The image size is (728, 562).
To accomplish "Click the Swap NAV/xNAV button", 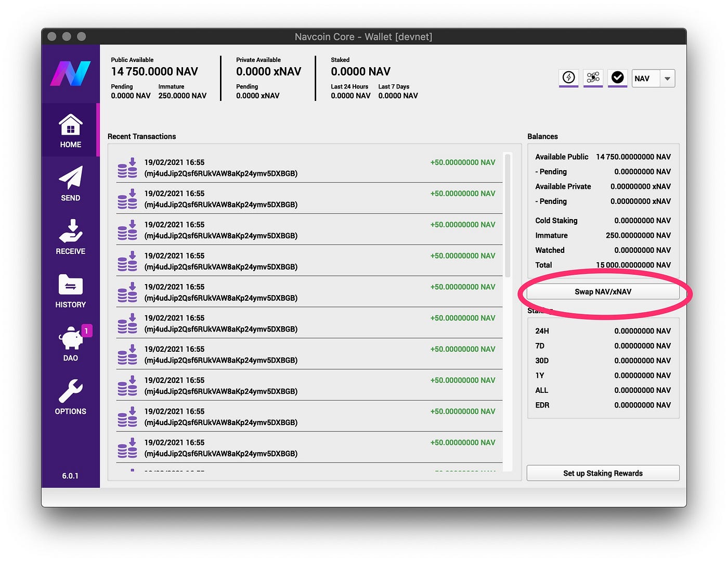I will pyautogui.click(x=603, y=292).
